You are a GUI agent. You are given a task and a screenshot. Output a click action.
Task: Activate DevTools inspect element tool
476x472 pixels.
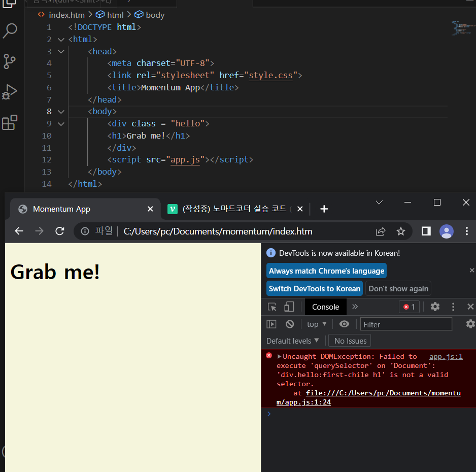[x=272, y=307]
